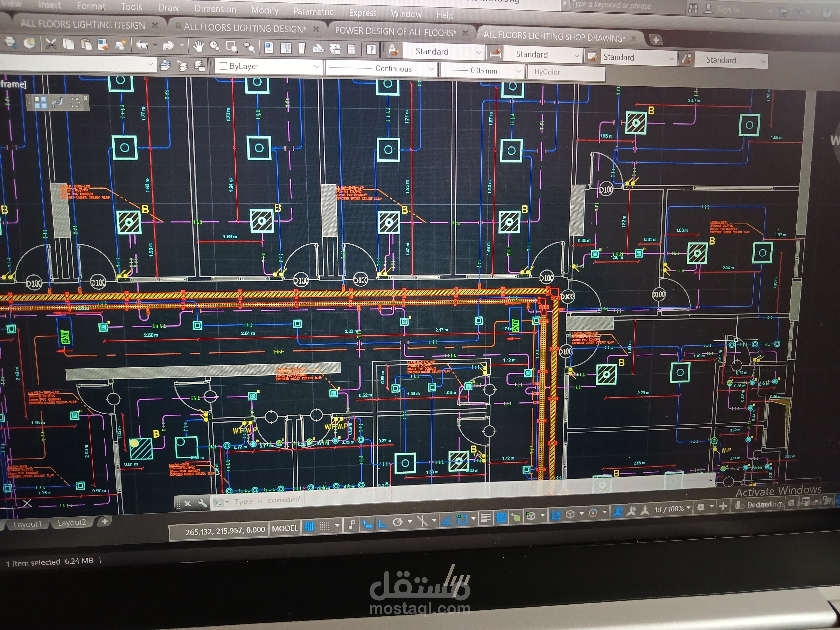The image size is (840, 630).
Task: Click the new drawing tab plus button
Action: (x=656, y=40)
